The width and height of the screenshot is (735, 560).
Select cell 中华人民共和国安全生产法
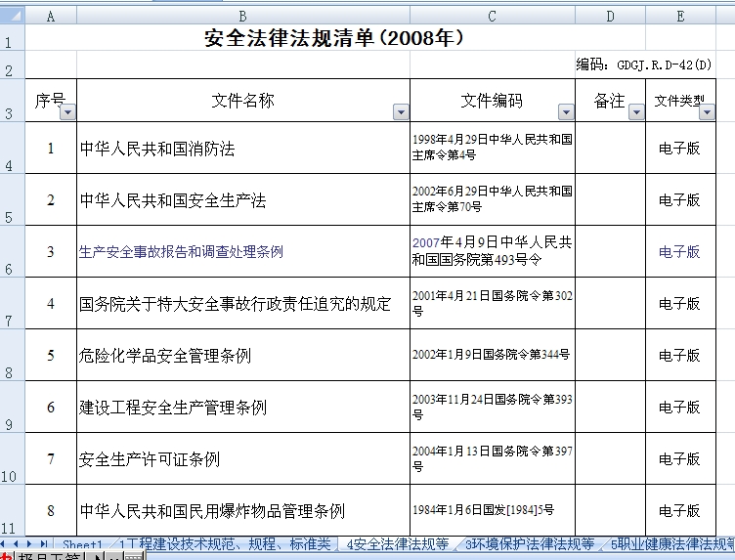[x=242, y=199]
